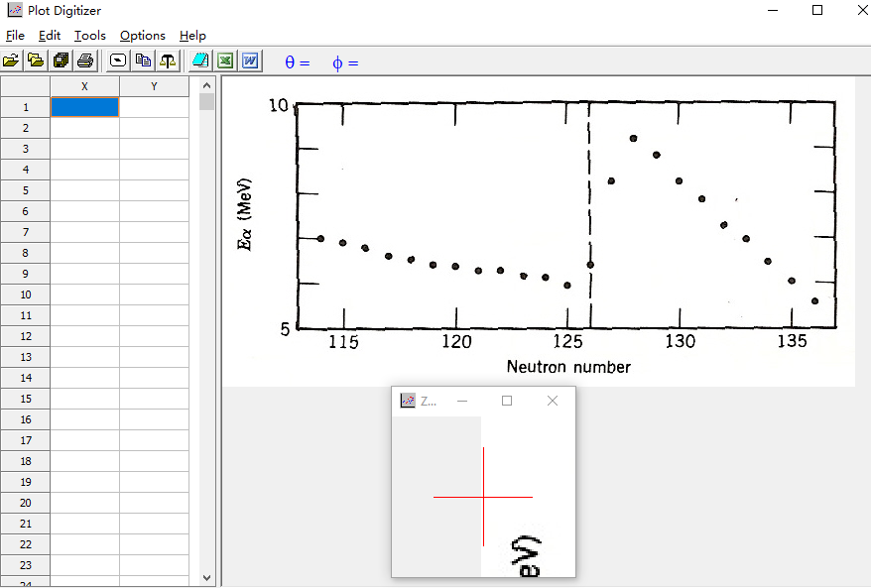The height and width of the screenshot is (588, 871).
Task: Select the multiple-files toolbar icon
Action: (x=61, y=59)
